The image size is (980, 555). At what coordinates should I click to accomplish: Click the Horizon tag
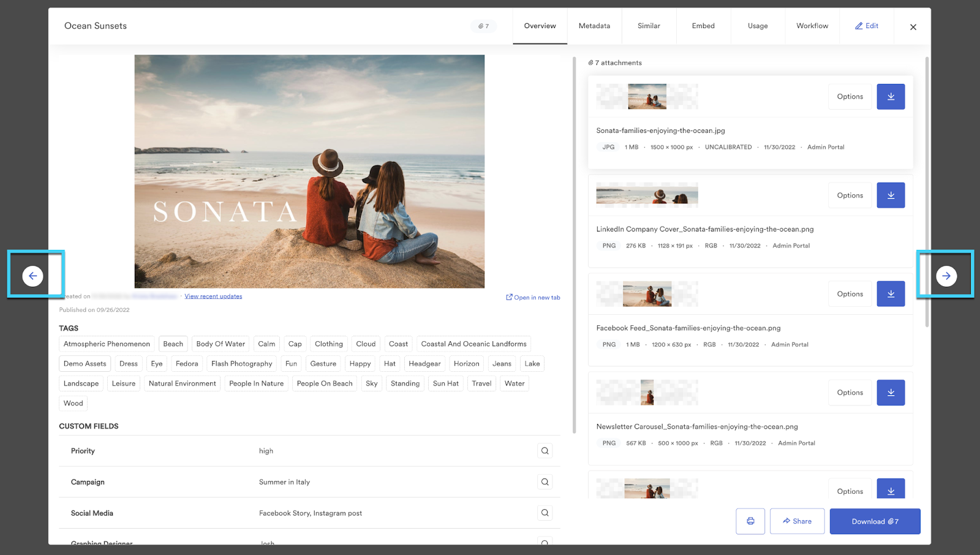[466, 364]
